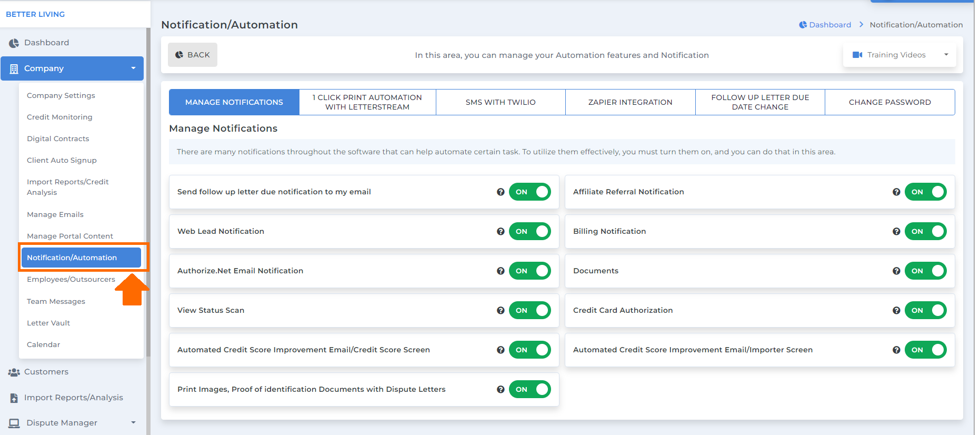Disable Authorize.Net Email Notification

[529, 271]
